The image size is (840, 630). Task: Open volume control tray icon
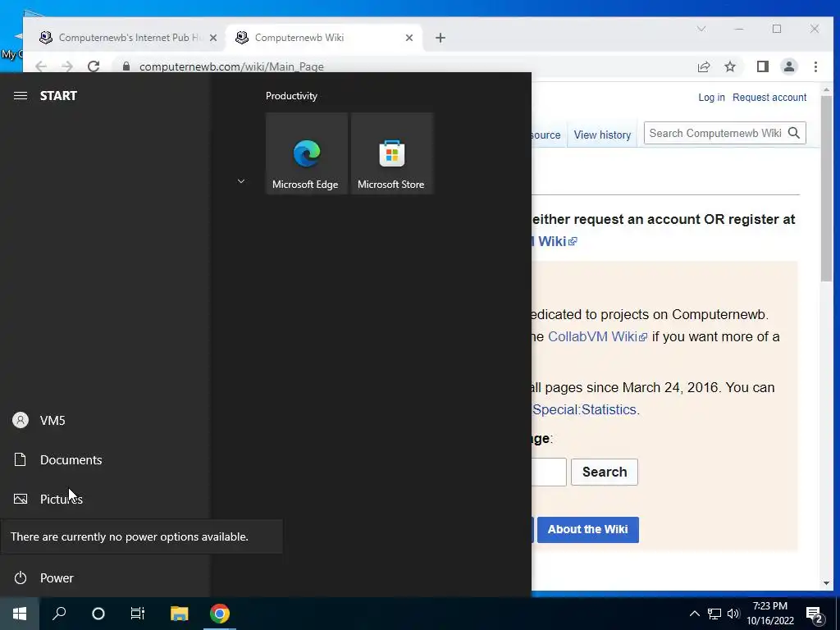click(733, 614)
